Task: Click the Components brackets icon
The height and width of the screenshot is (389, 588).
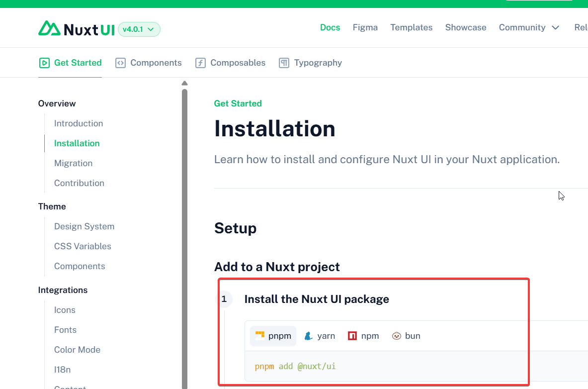Action: 120,63
